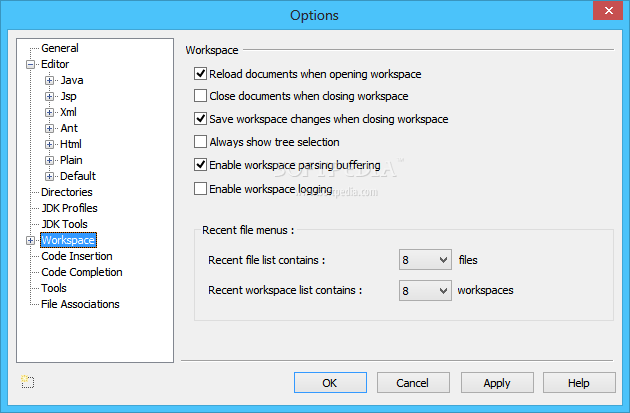This screenshot has height=413, width=630.
Task: Collapse the Editor tree node
Action: 31,64
